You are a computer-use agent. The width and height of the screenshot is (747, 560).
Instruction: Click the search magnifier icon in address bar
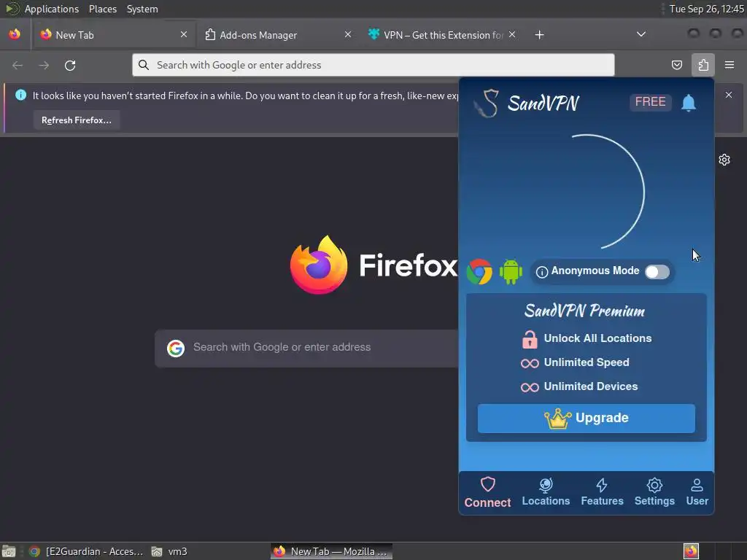coord(144,65)
